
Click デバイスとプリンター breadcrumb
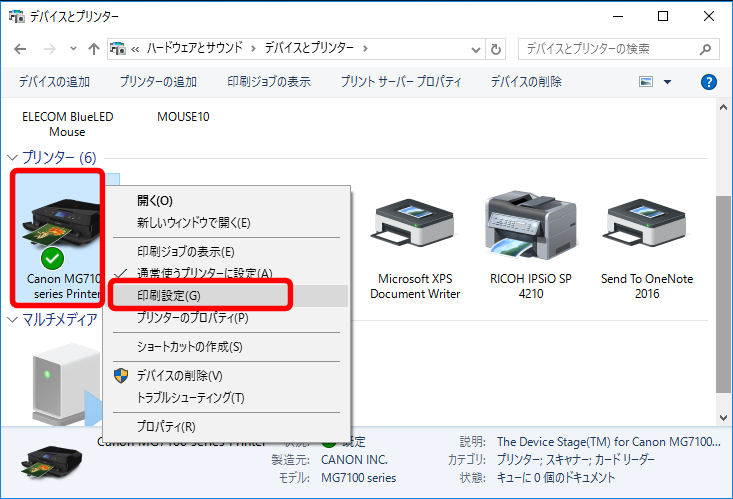click(309, 48)
